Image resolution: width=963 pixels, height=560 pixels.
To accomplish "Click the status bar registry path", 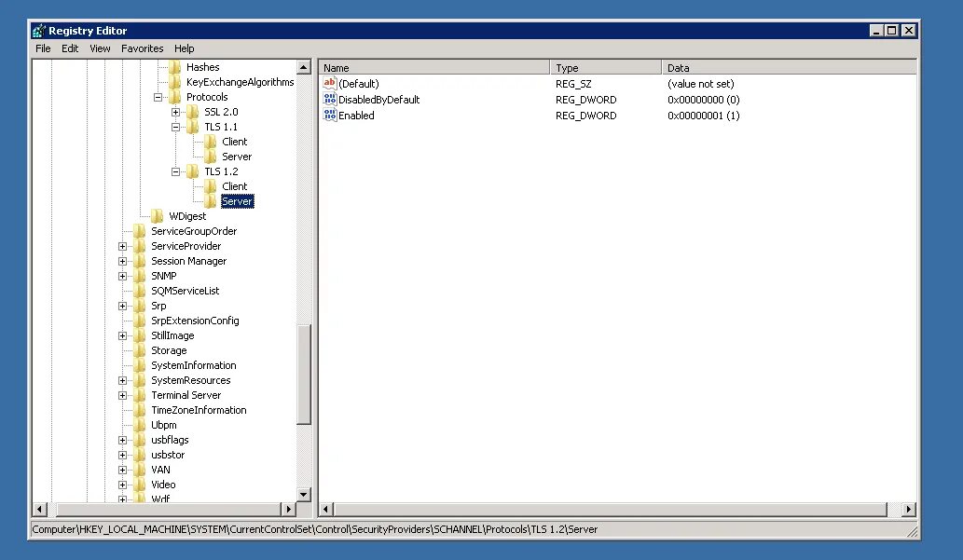I will point(314,529).
